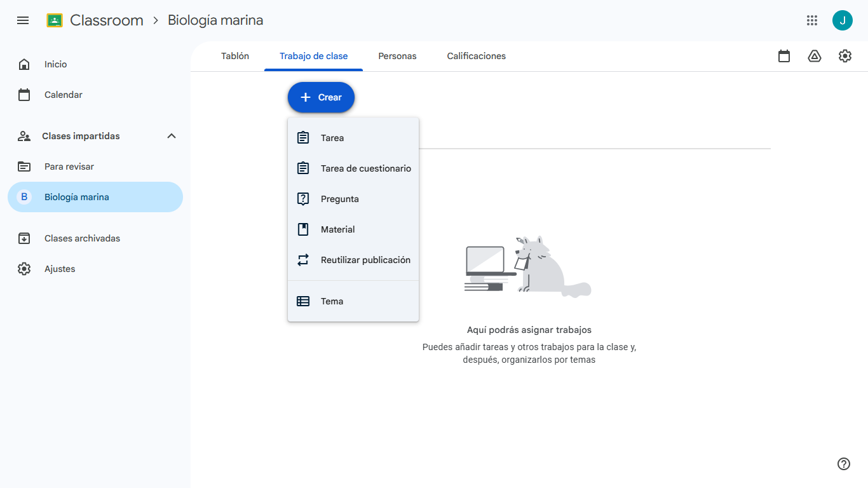Open the class calendar icon

pos(783,56)
